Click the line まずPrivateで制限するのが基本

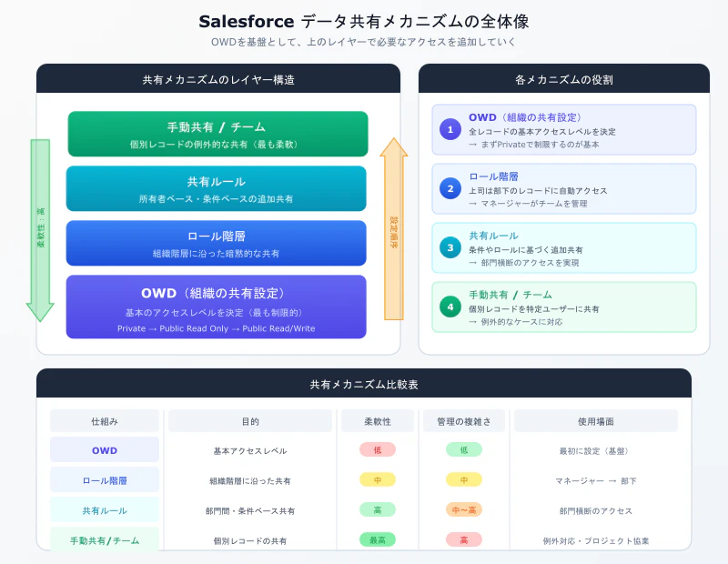point(534,145)
